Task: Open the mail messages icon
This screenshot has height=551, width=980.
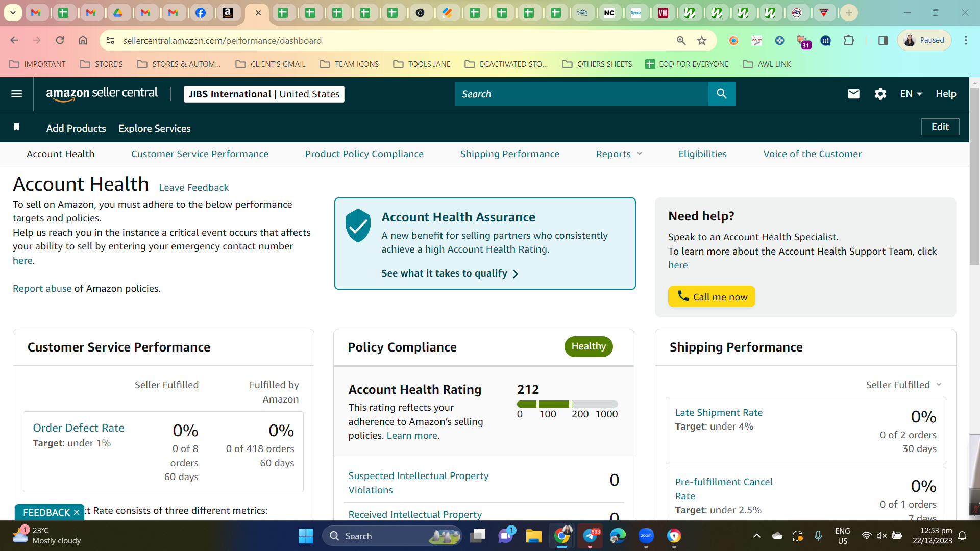Action: point(853,94)
